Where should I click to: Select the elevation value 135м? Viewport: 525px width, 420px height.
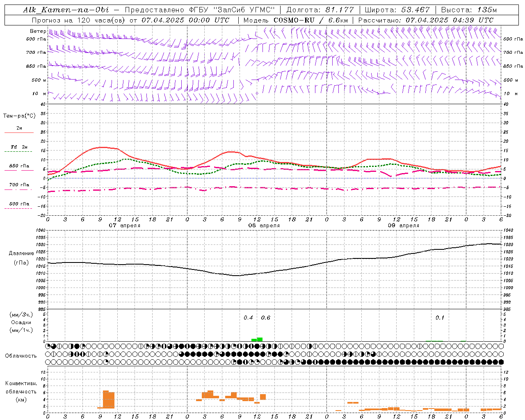[x=487, y=10]
